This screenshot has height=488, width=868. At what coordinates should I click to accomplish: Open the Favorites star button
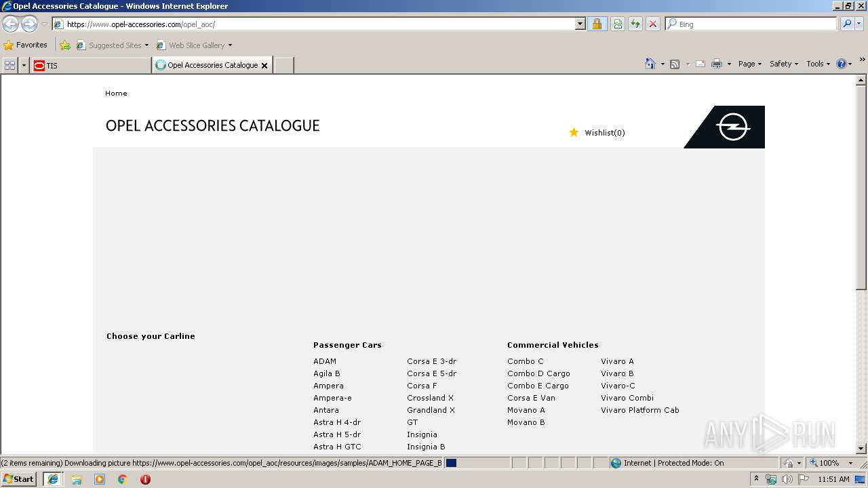[26, 45]
